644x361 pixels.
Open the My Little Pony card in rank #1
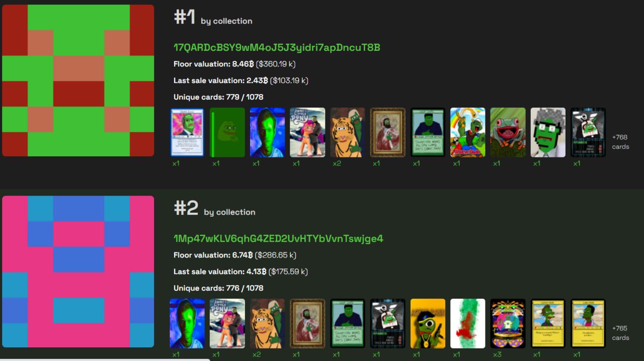click(307, 132)
